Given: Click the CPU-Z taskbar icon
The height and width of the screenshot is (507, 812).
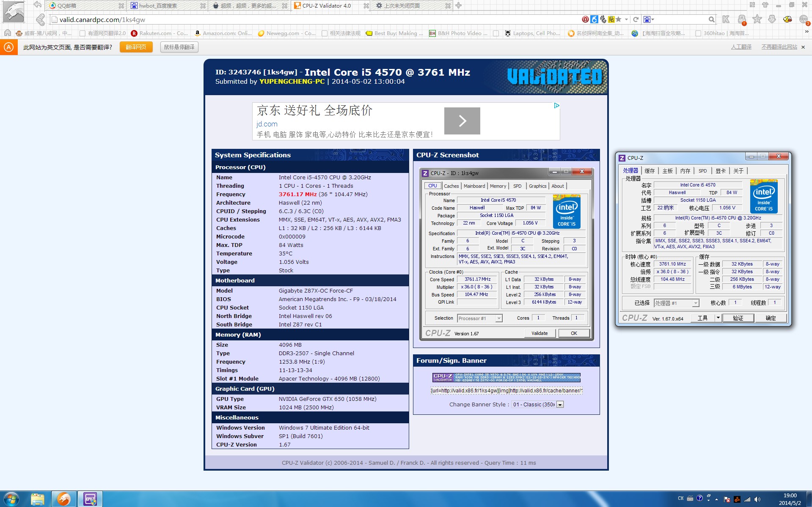Looking at the screenshot, I should pos(90,499).
